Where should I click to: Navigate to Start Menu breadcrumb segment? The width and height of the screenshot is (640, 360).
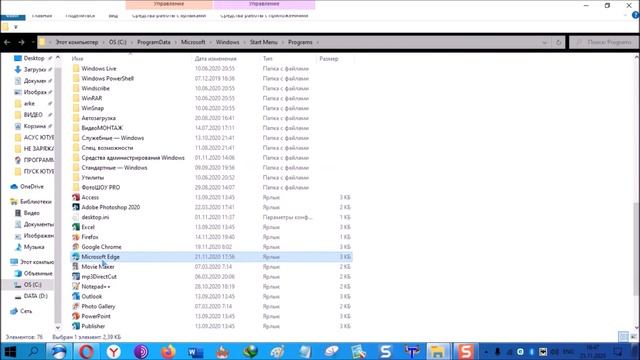click(x=264, y=42)
